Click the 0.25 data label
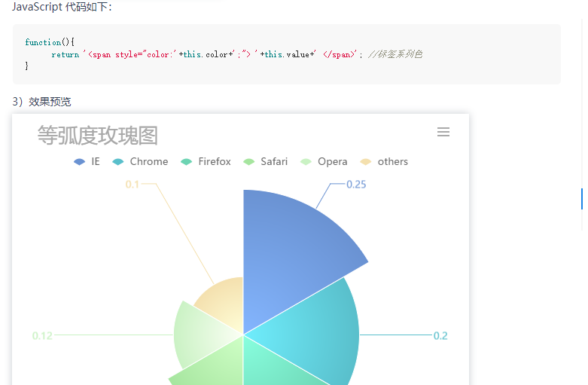 click(356, 185)
